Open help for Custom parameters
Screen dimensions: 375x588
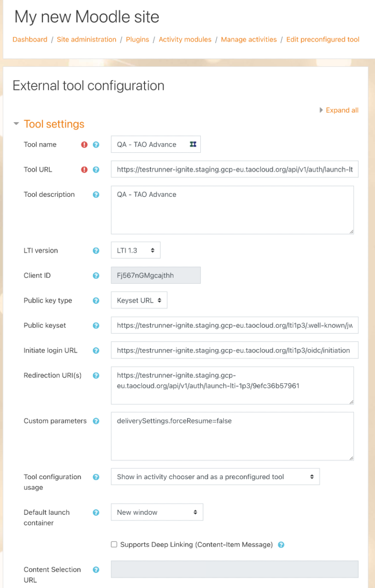coord(96,420)
